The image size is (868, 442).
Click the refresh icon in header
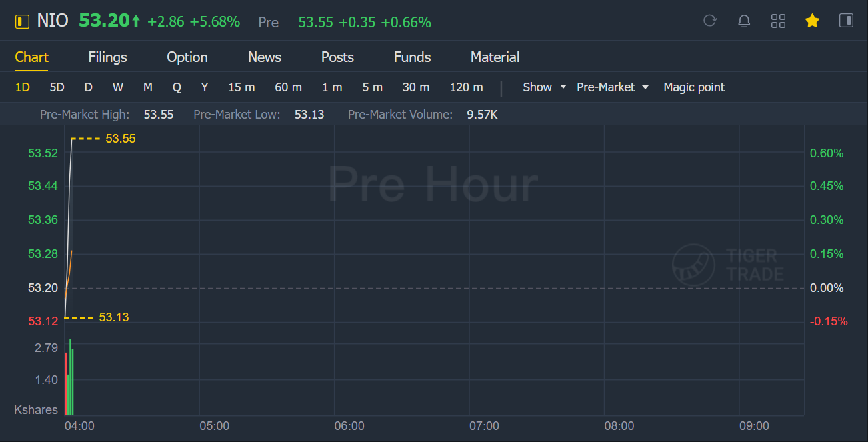pos(710,21)
